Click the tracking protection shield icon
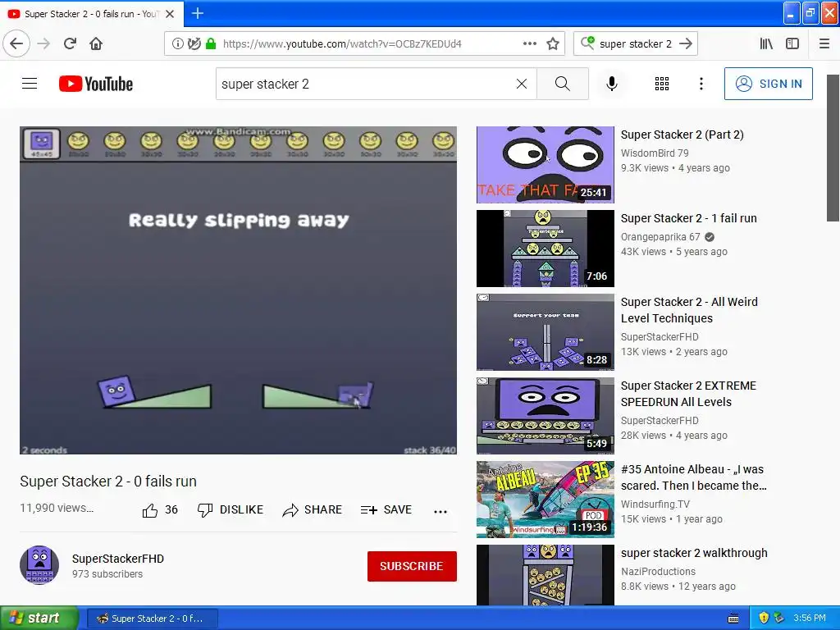This screenshot has width=840, height=630. pyautogui.click(x=194, y=44)
